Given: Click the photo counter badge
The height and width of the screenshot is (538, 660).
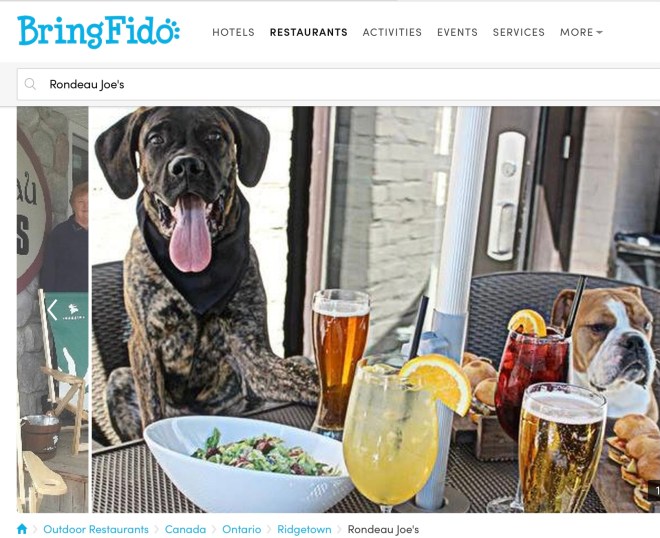Looking at the screenshot, I should pyautogui.click(x=655, y=491).
